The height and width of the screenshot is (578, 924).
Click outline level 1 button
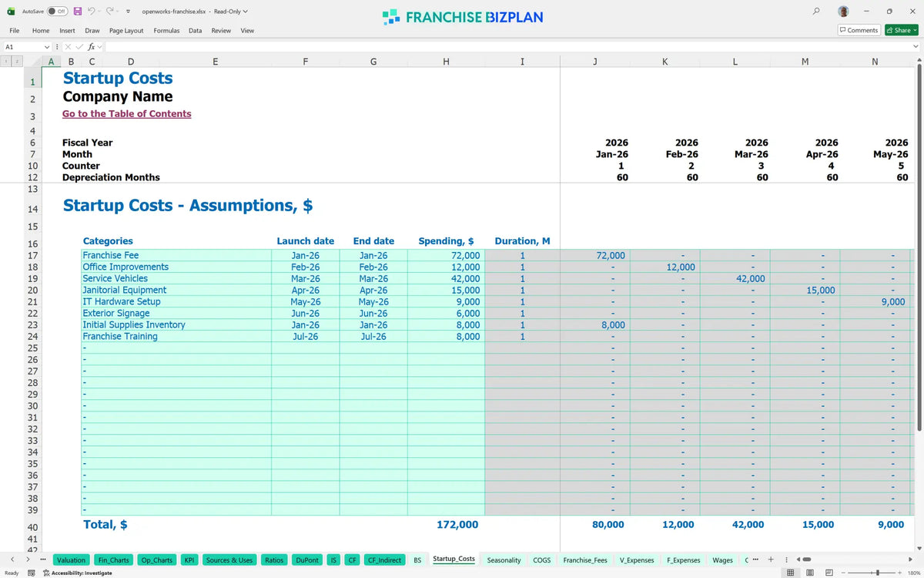pos(7,62)
